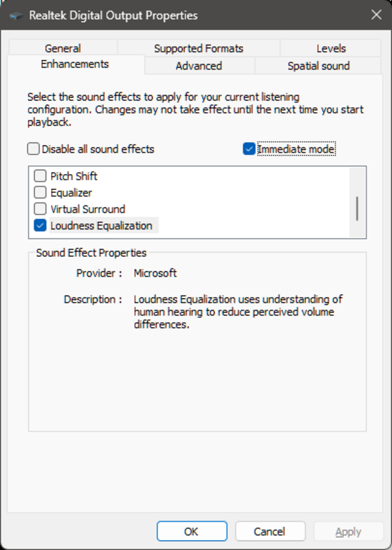The height and width of the screenshot is (550, 392).
Task: Switch to the Spatial sound tab
Action: pos(318,66)
